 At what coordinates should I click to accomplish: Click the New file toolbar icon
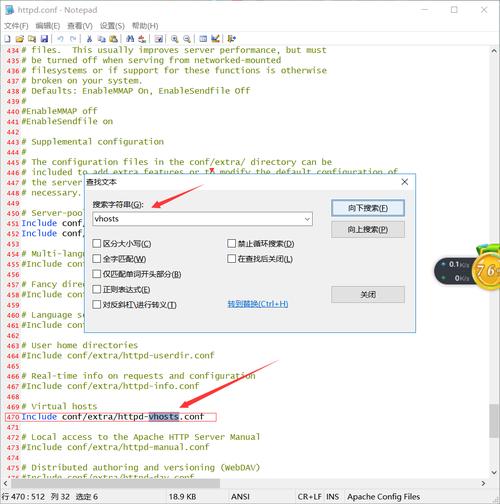pos(7,39)
